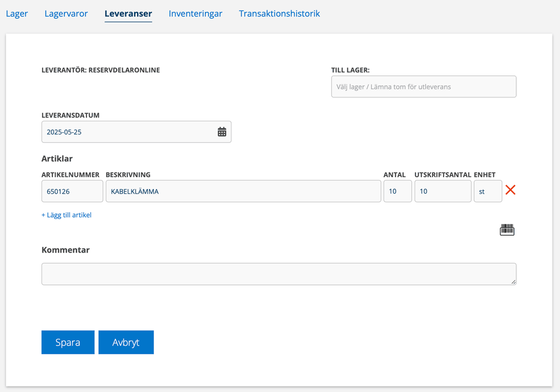Open the Transaktionshistorik tab
This screenshot has width=560, height=392.
[279, 14]
